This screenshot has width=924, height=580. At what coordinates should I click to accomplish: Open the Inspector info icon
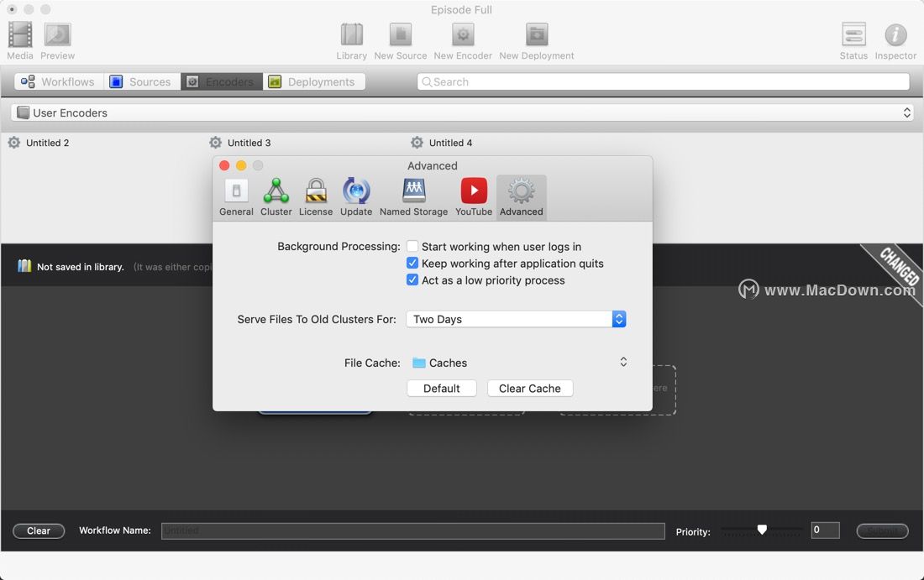[895, 34]
